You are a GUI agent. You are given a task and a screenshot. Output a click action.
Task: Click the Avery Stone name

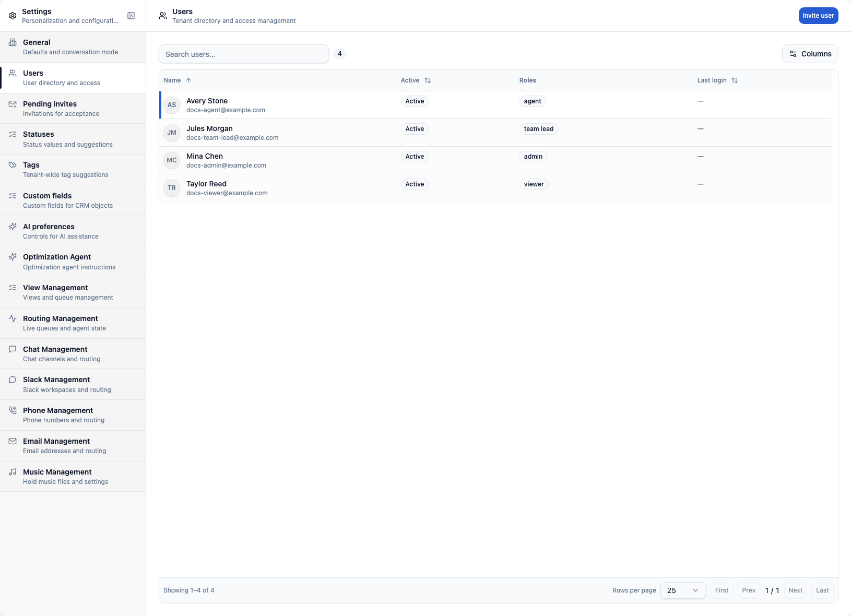(x=207, y=101)
